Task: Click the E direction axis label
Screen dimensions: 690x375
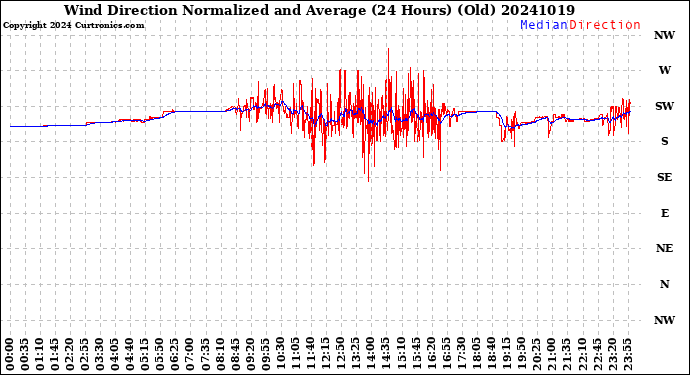Action: coord(664,213)
